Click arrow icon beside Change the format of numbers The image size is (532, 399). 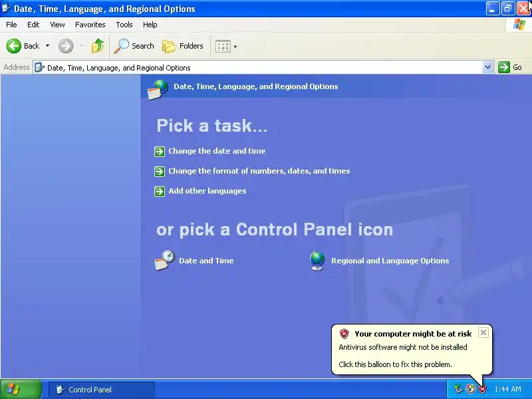pos(160,172)
